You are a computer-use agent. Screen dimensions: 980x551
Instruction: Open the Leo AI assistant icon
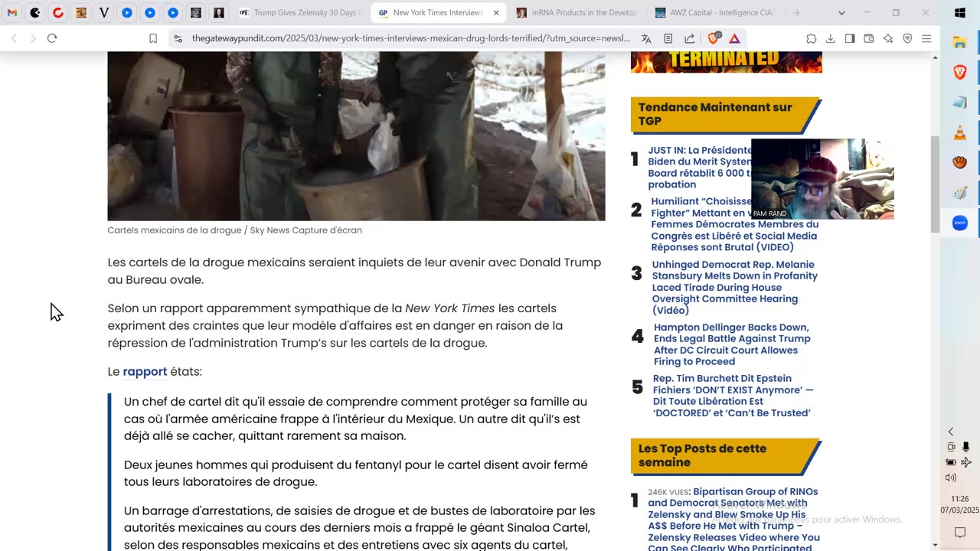(888, 38)
